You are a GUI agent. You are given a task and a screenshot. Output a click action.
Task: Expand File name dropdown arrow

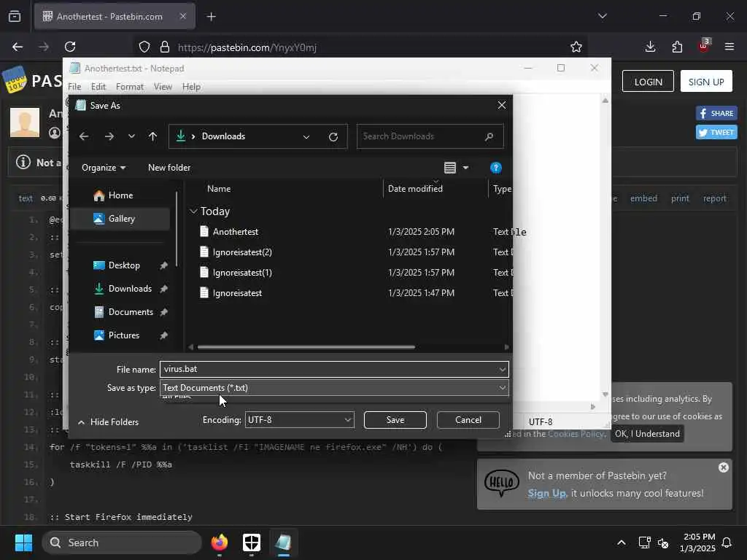point(502,369)
